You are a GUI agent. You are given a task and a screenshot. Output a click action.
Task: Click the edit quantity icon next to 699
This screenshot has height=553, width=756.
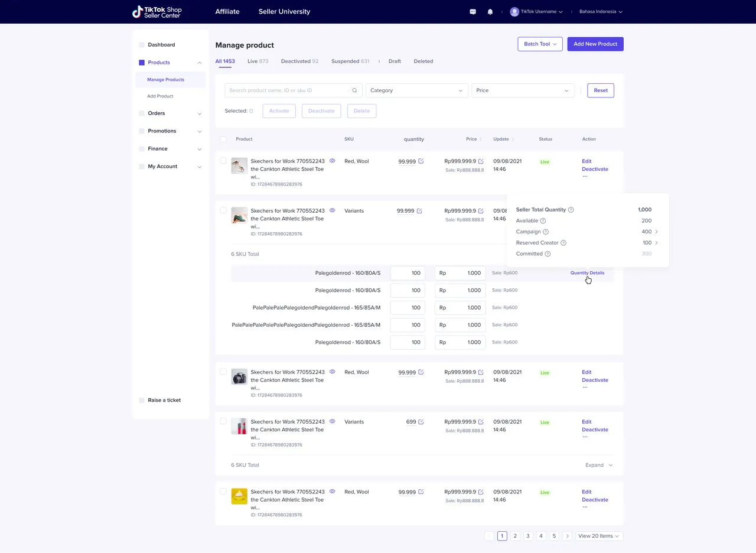coord(421,422)
